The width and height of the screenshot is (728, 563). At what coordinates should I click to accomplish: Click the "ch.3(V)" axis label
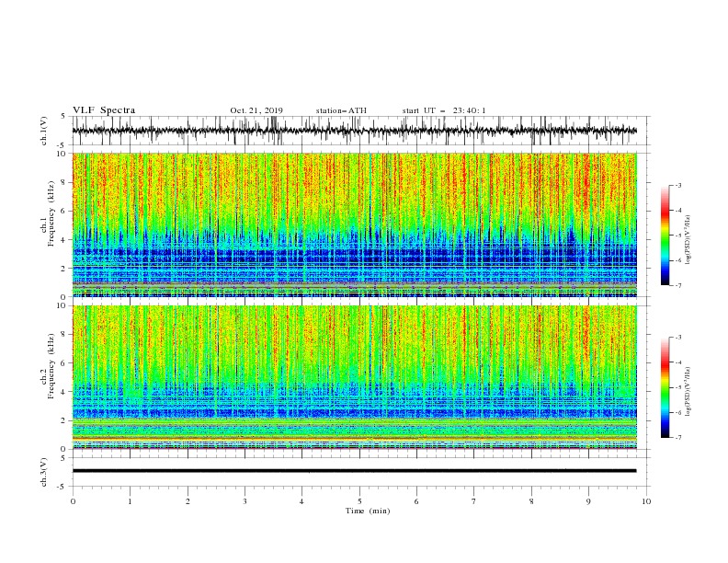[x=44, y=472]
